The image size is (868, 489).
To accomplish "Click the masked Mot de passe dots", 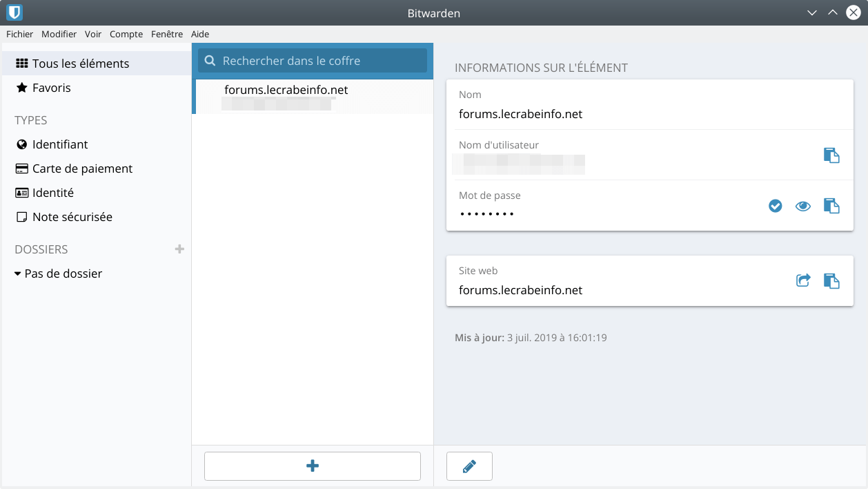I will click(x=488, y=214).
